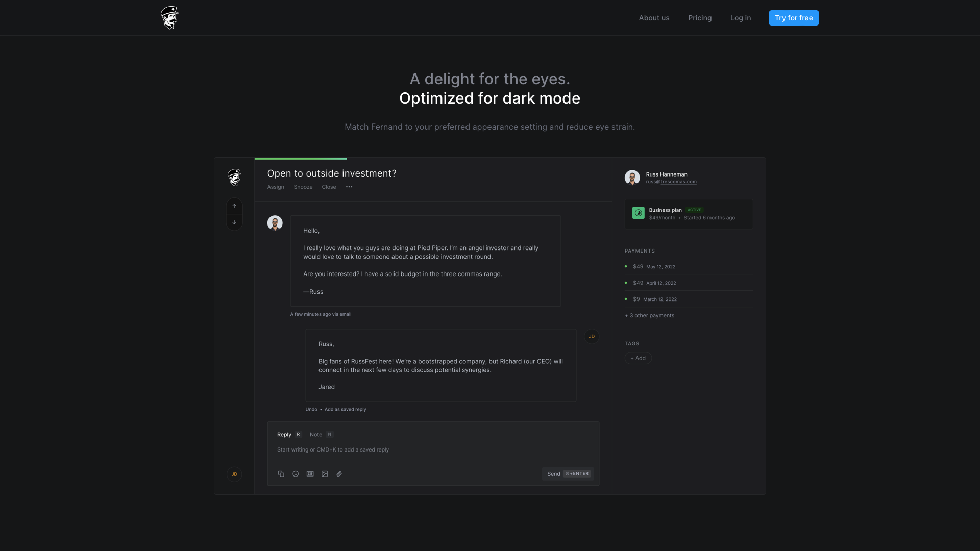Screen dimensions: 980x551
Task: Expand + 3 other payments
Action: tap(649, 316)
